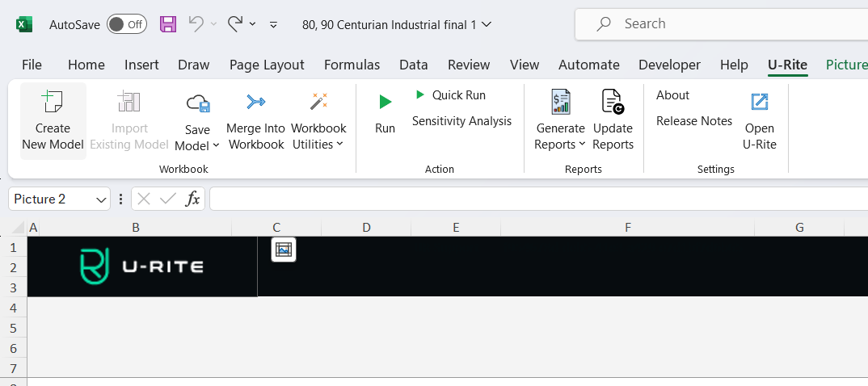Click the Undo arrow icon
The height and width of the screenshot is (386, 868).
tap(196, 24)
